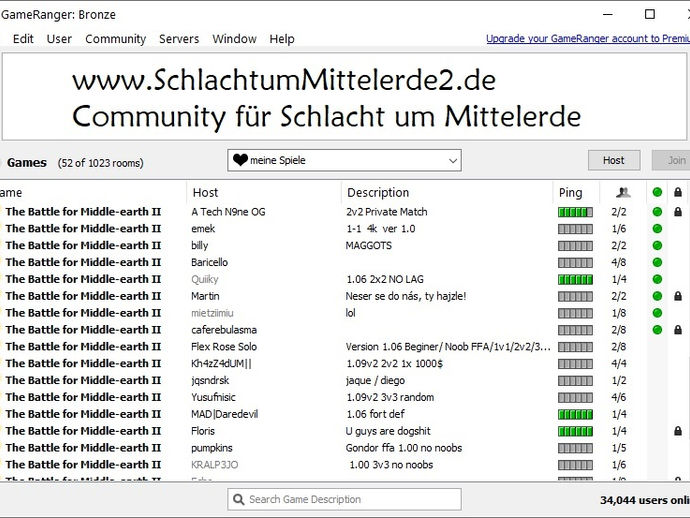Click green ping bar of Quilky room
Viewport: 690px width, 518px height.
575,279
